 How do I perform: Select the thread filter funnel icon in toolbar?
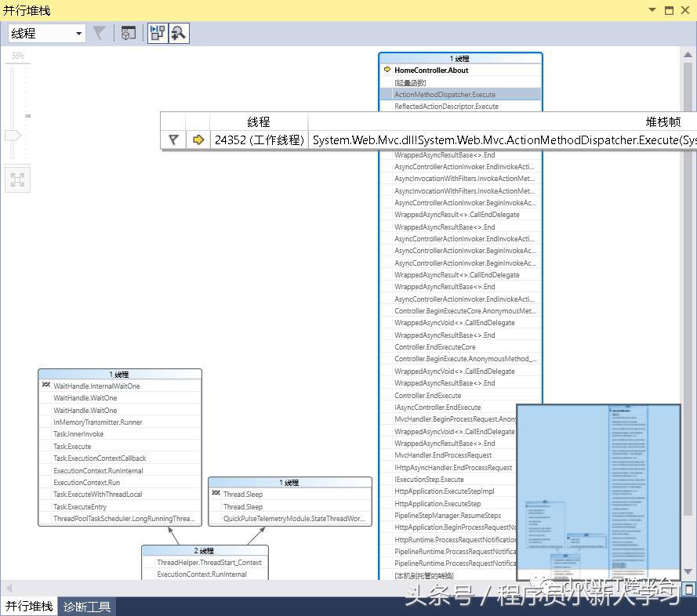click(100, 33)
